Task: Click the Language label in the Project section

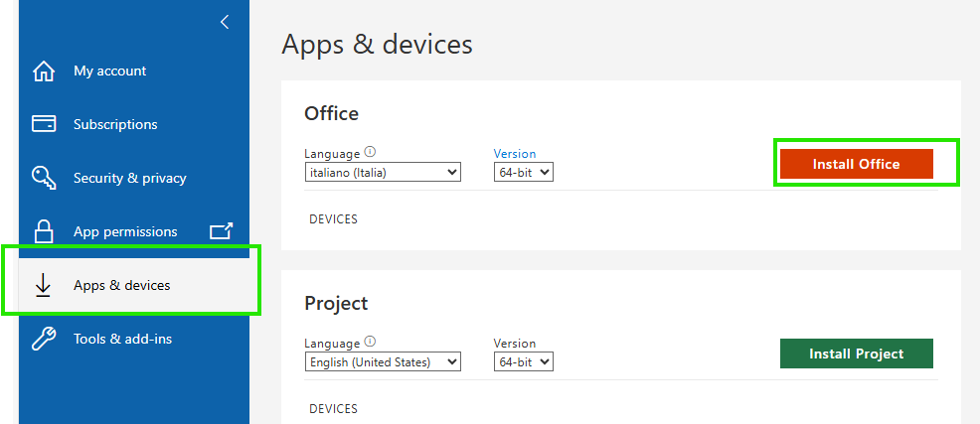Action: (332, 344)
